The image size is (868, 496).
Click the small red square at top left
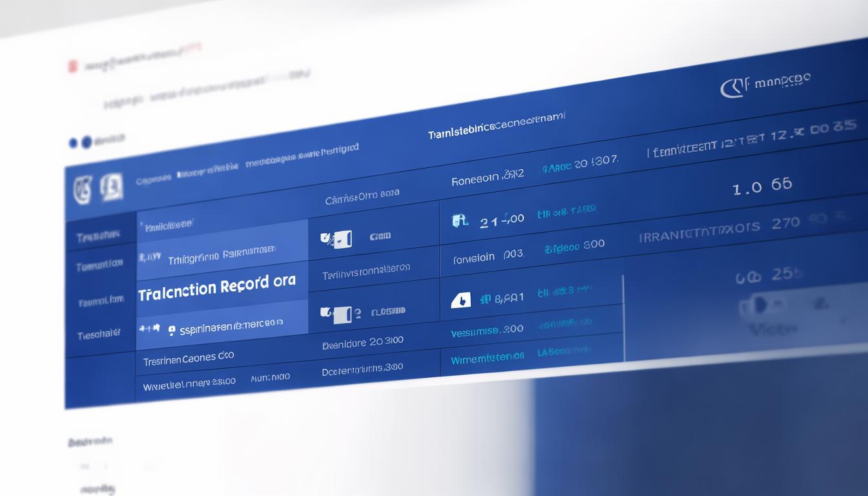point(73,66)
